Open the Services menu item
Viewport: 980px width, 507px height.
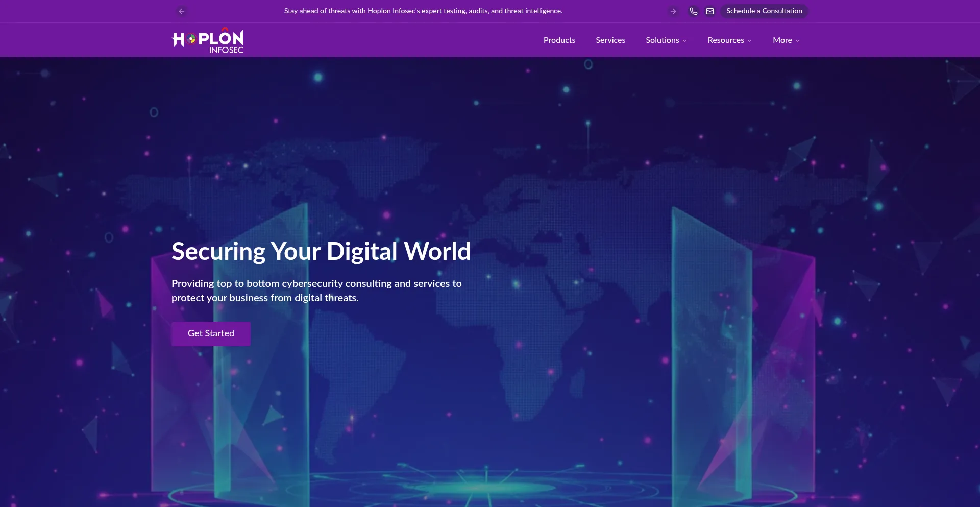coord(610,40)
